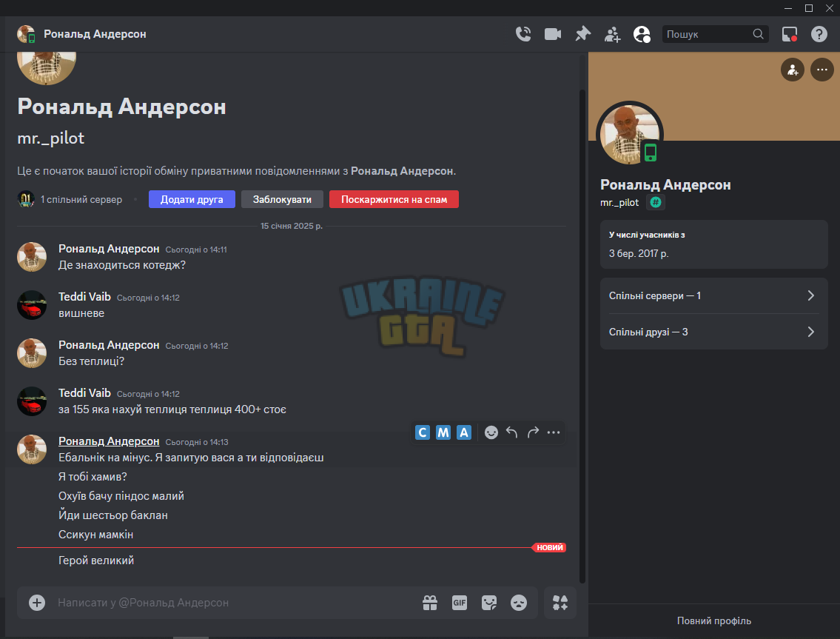This screenshot has height=639, width=840.
Task: Click Додати друга button
Action: pyautogui.click(x=192, y=199)
